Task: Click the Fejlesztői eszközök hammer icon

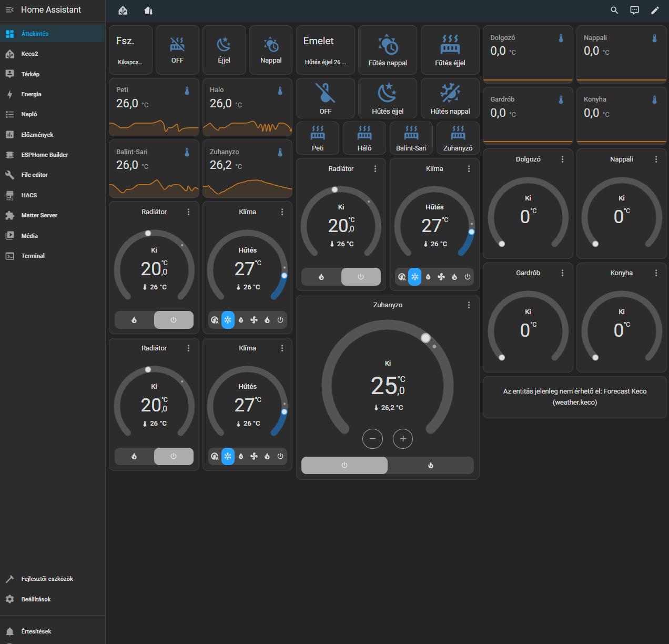Action: 9,579
